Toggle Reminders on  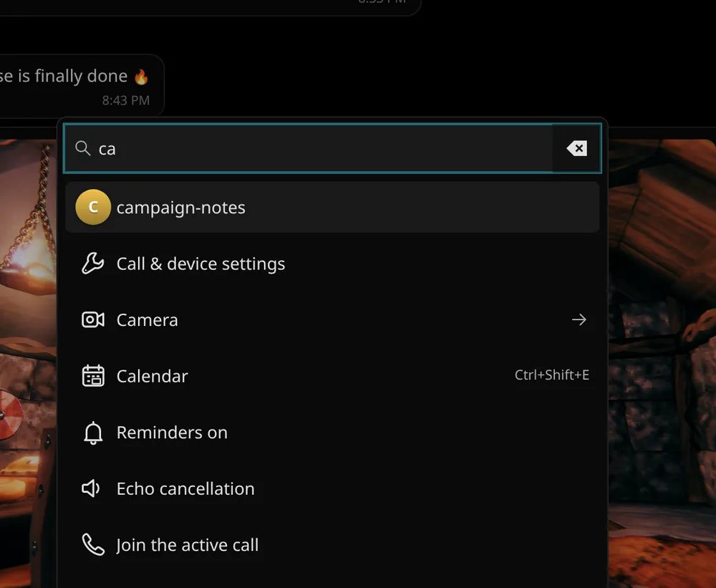point(332,432)
